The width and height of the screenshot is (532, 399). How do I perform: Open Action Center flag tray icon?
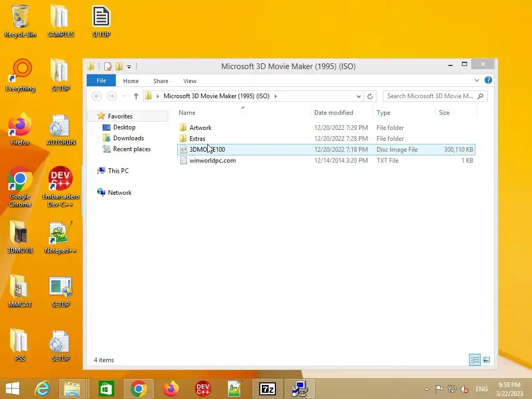(439, 389)
